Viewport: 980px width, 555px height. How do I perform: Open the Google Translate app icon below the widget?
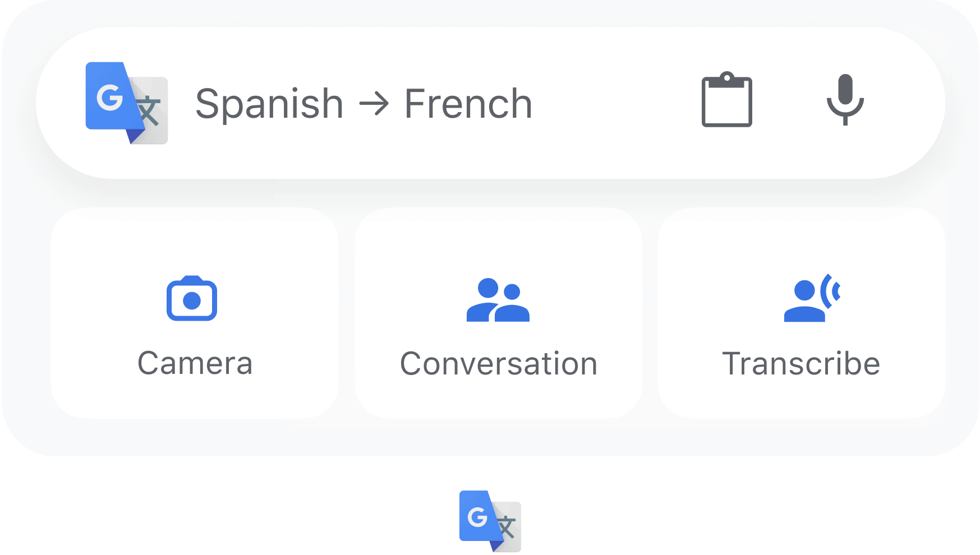490,521
